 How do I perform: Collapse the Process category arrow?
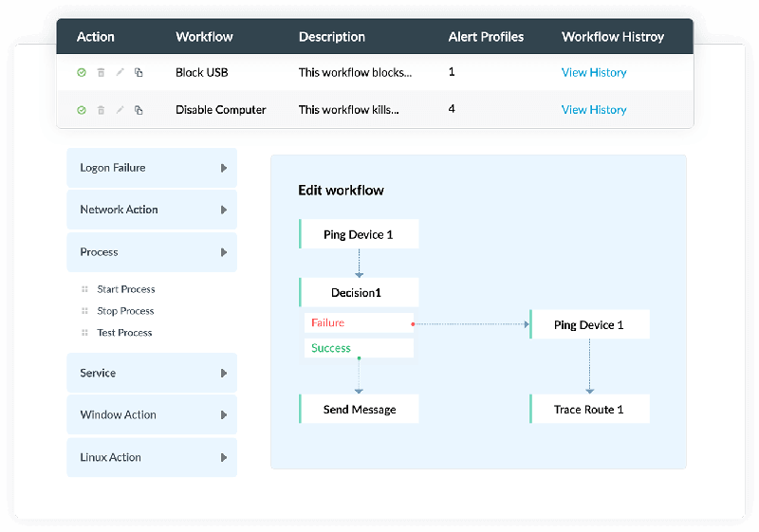pyautogui.click(x=224, y=252)
